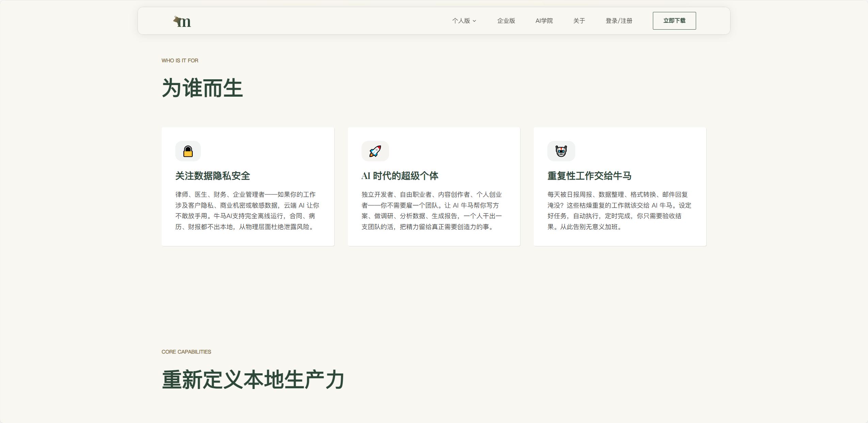Click the padlock icon on privacy card
The image size is (868, 423).
[x=188, y=151]
